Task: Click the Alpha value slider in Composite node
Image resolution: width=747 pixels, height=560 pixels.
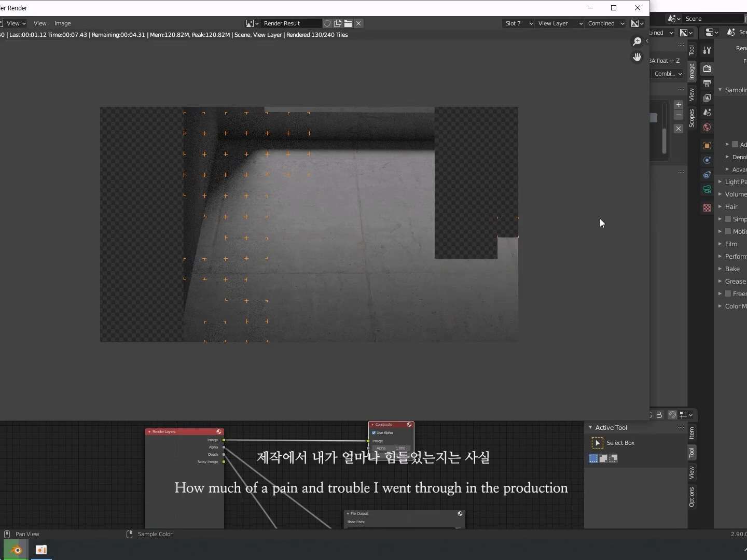Action: pos(391,448)
